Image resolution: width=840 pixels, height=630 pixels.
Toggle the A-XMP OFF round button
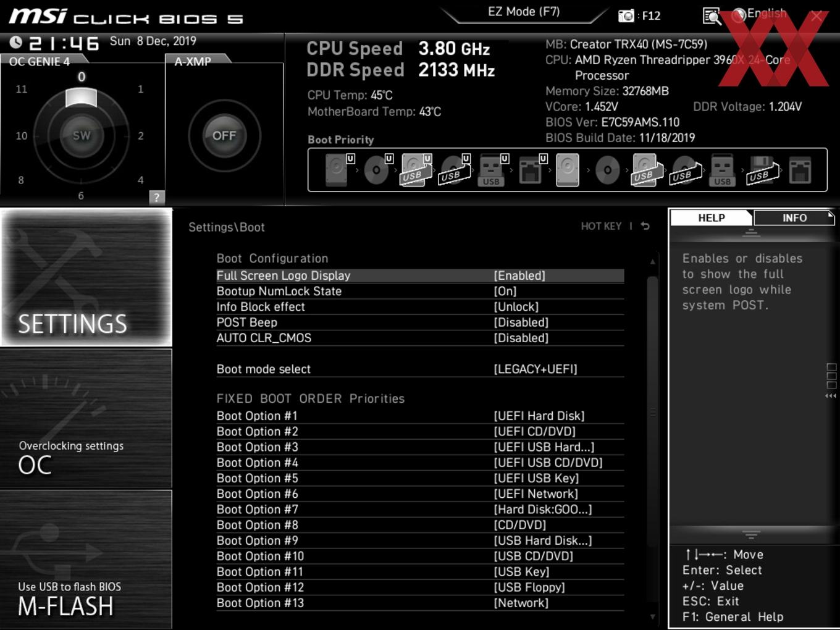tap(224, 135)
